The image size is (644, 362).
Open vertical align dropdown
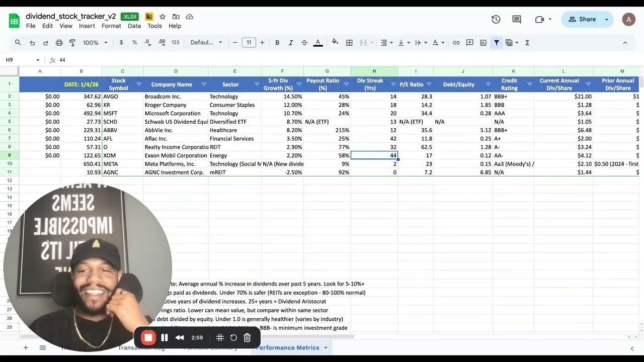pyautogui.click(x=404, y=43)
